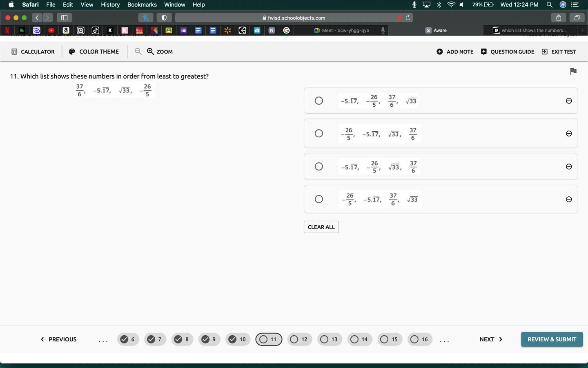The width and height of the screenshot is (588, 368).
Task: Open the Safari History menu
Action: [x=110, y=4]
